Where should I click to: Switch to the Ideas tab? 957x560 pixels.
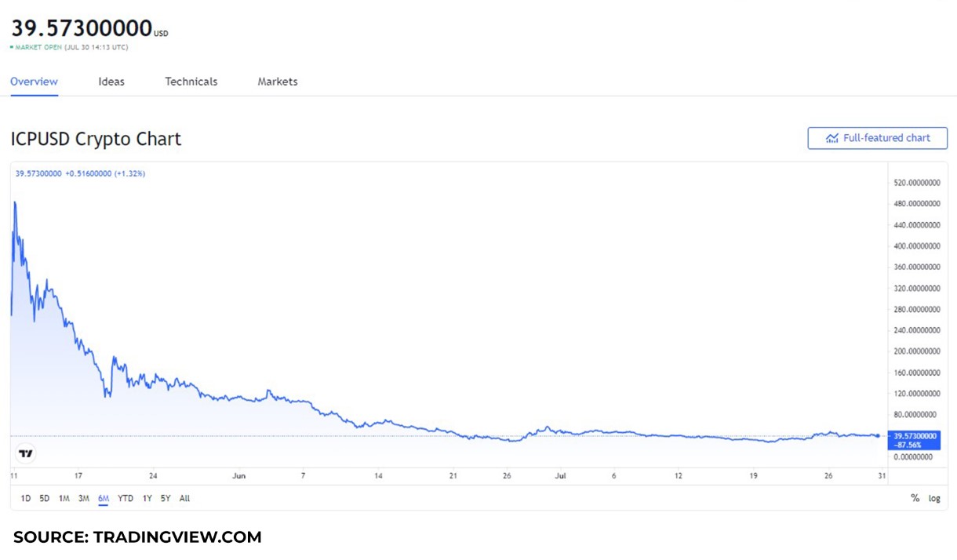point(111,82)
